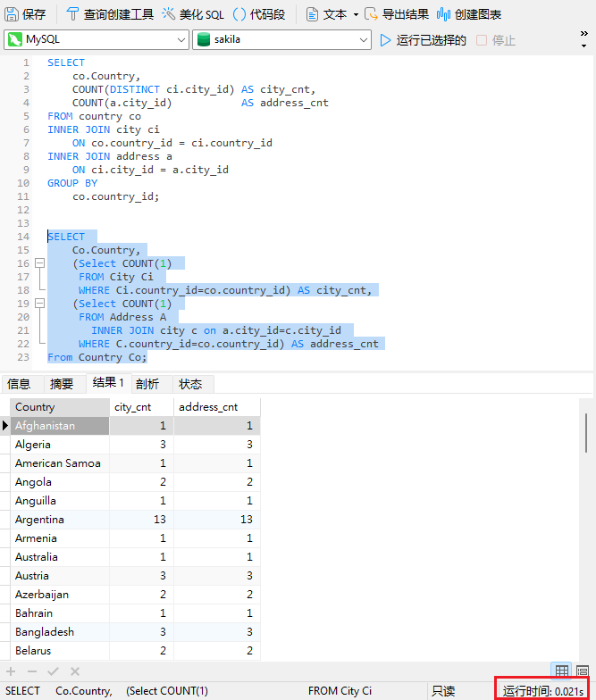Screen dimensions: 596x700
Task: Click the run time 运行时间 status text
Action: point(543,691)
